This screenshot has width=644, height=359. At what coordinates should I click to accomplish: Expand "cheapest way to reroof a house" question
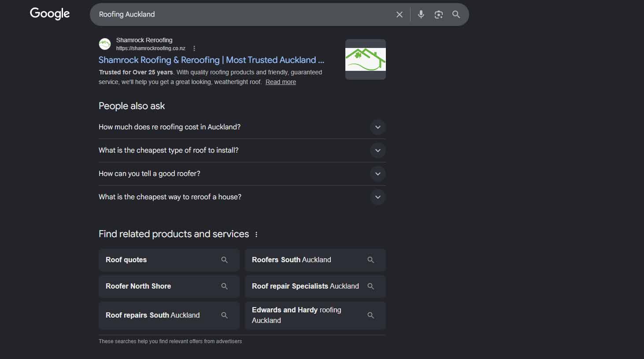pos(378,197)
